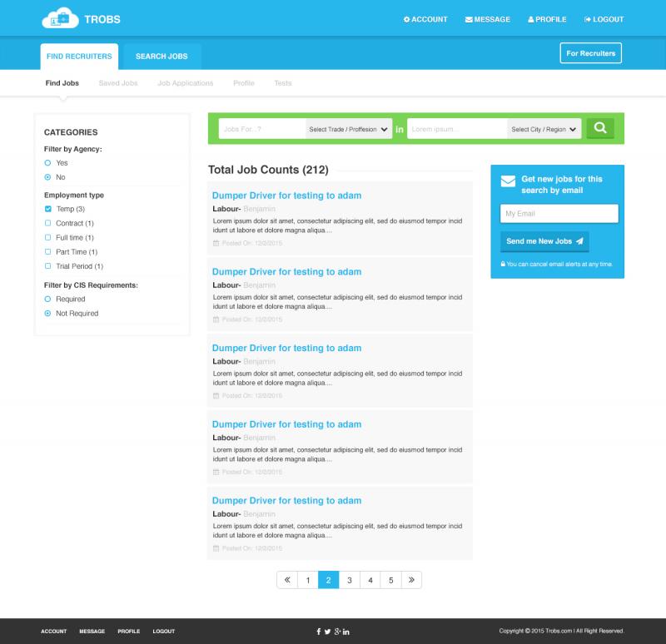The width and height of the screenshot is (666, 644).
Task: Open the LinkedIn icon in footer
Action: [346, 632]
